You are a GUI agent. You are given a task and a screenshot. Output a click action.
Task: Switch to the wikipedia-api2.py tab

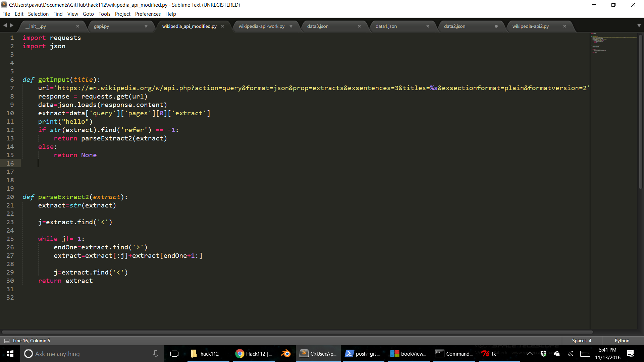530,26
